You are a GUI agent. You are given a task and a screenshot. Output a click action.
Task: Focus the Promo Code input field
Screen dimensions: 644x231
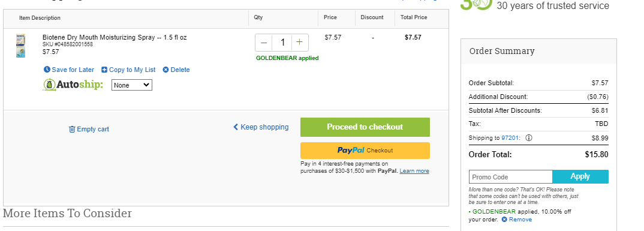[510, 177]
